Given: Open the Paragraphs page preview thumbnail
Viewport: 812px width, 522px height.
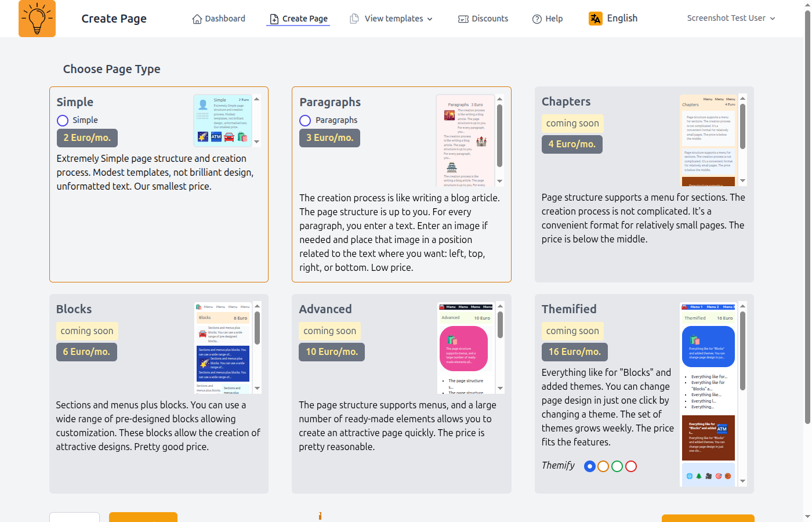Looking at the screenshot, I should coord(465,140).
